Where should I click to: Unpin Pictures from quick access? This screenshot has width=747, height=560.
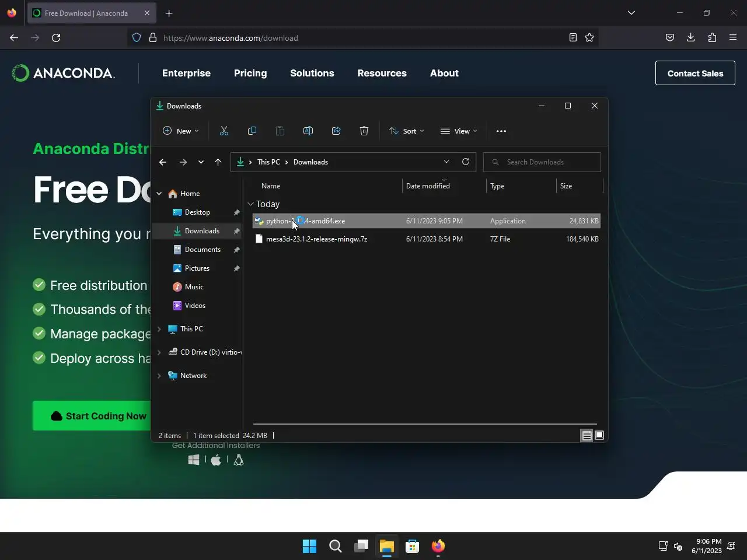[236, 268]
